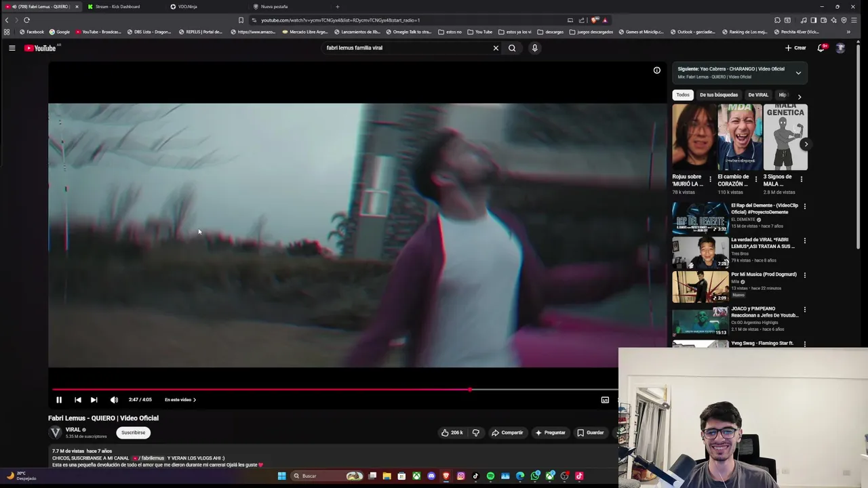Toggle subtitles/captions button on player
The width and height of the screenshot is (868, 488).
point(605,400)
